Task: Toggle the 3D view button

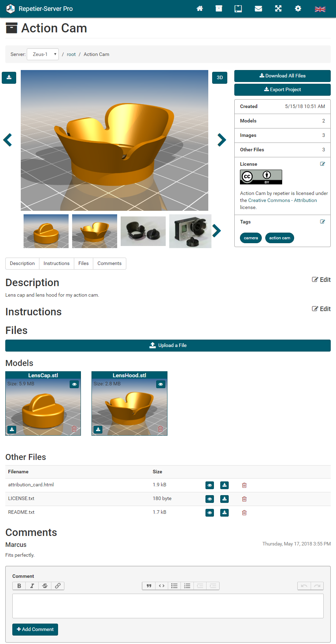Action: pyautogui.click(x=220, y=77)
